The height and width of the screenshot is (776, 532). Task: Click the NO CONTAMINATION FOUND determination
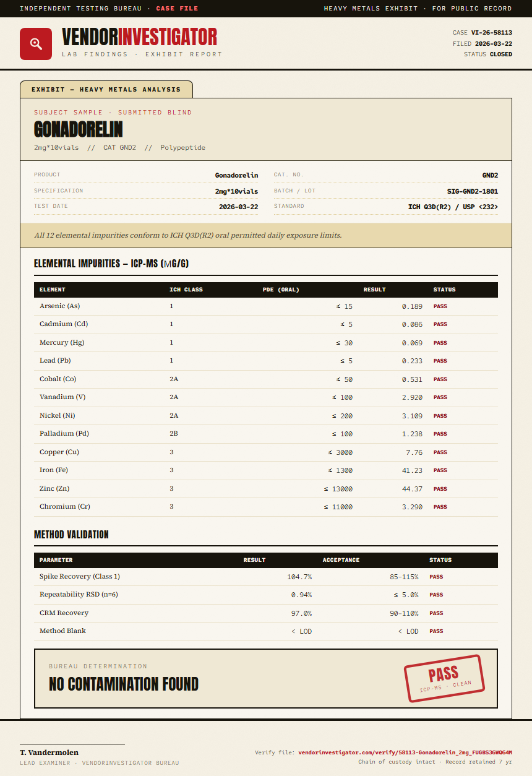point(124,684)
